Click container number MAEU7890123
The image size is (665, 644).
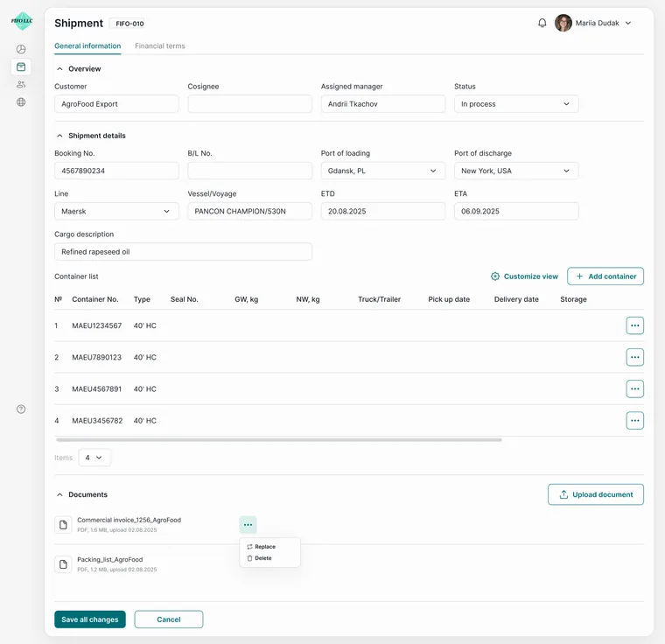tap(97, 357)
